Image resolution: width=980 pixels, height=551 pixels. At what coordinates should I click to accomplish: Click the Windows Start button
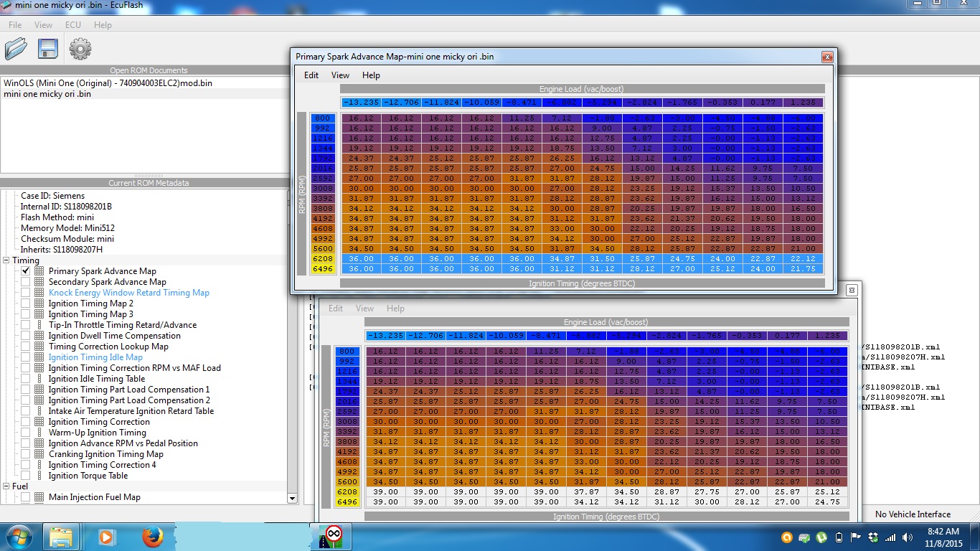point(18,537)
